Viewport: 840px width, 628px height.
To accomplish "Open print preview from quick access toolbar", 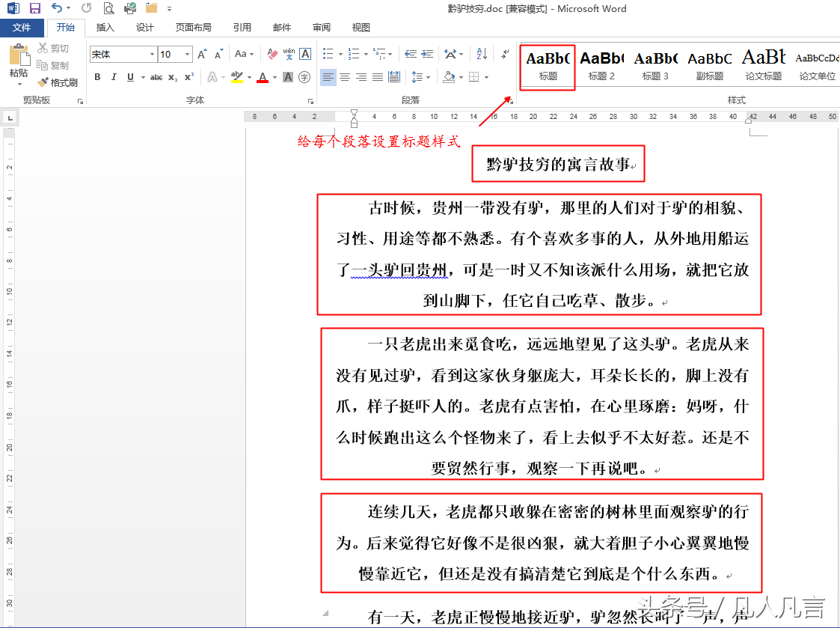I will pos(108,8).
